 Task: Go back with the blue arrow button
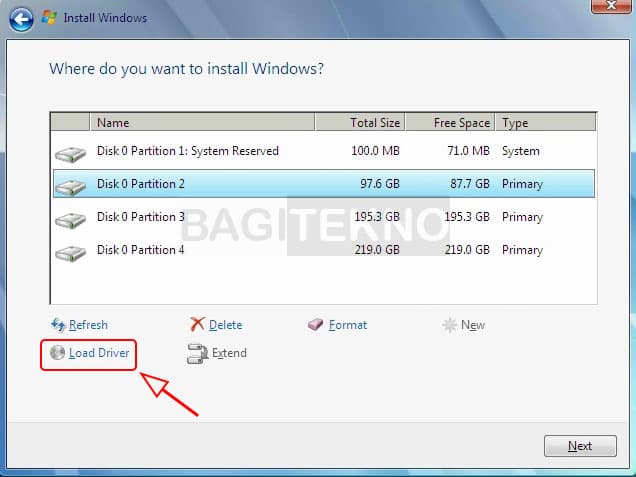point(21,19)
